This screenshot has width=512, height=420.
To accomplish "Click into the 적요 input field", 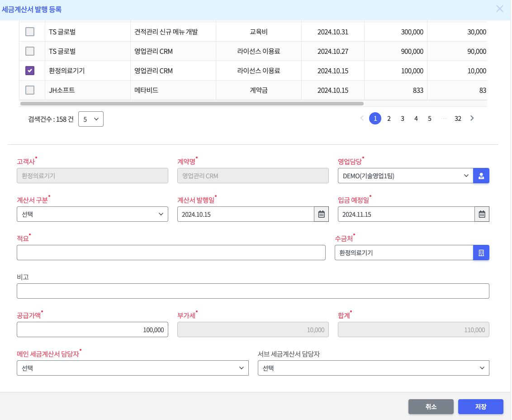I will [x=171, y=253].
